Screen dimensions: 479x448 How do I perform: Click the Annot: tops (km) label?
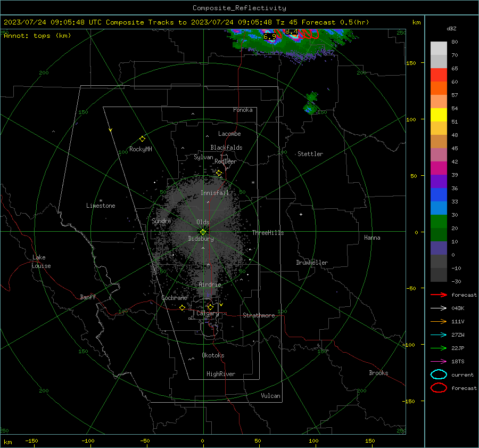click(x=37, y=36)
